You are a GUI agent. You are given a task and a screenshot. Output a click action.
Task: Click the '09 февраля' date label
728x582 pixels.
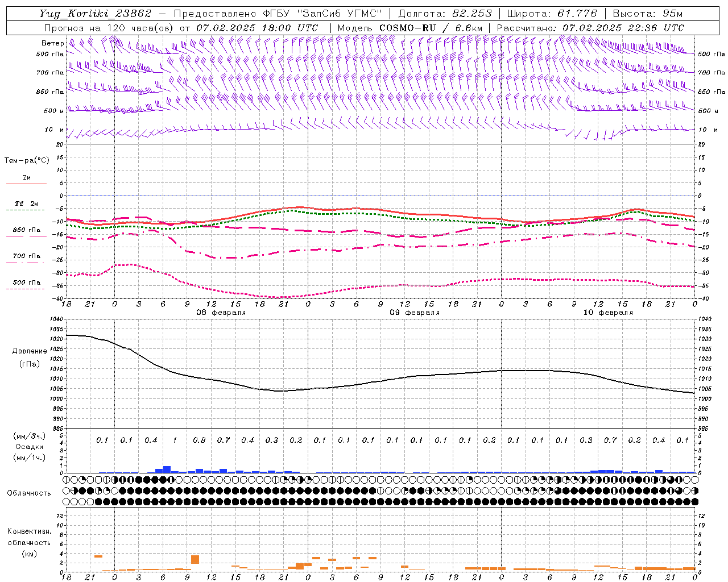[415, 313]
